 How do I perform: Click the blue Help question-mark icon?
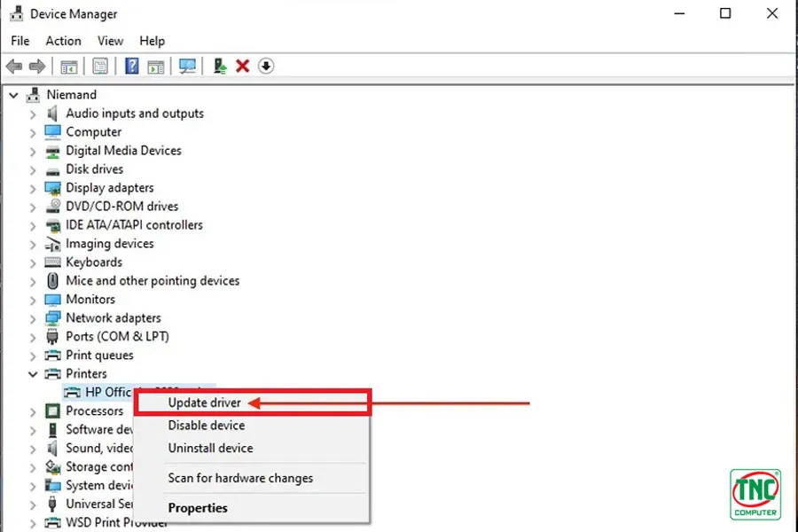click(x=132, y=66)
